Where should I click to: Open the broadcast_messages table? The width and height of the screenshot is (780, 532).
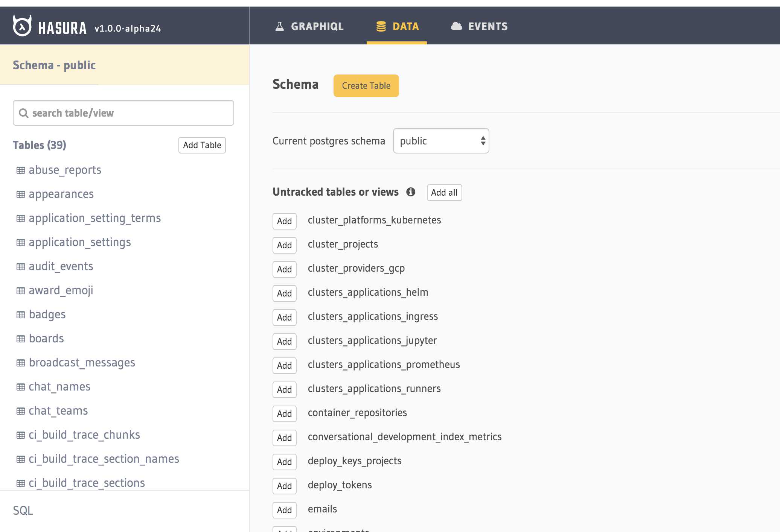[x=82, y=363]
